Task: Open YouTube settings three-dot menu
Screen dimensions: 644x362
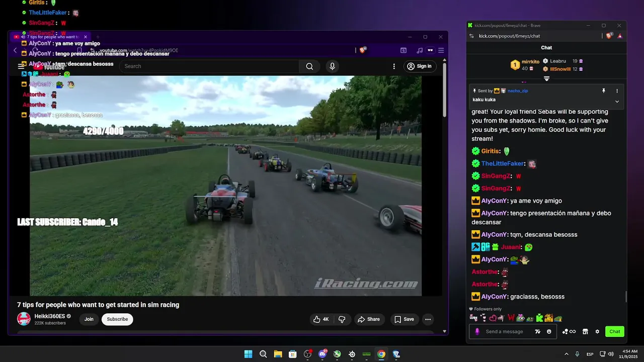Action: [394, 66]
